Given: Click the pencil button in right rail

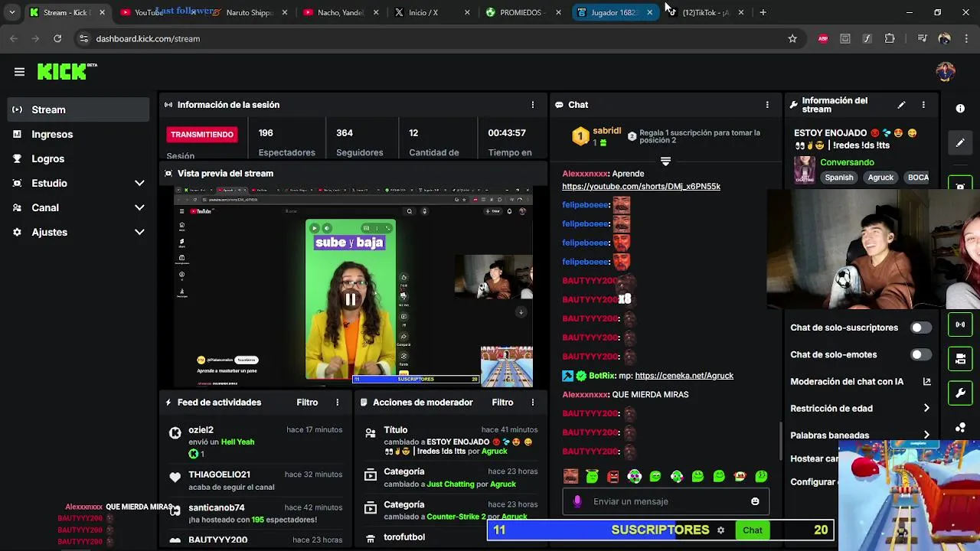Looking at the screenshot, I should tap(960, 142).
